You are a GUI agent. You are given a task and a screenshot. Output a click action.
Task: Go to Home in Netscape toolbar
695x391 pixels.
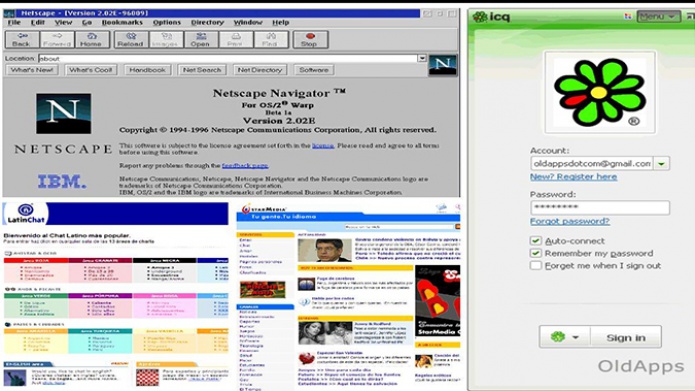pyautogui.click(x=91, y=39)
